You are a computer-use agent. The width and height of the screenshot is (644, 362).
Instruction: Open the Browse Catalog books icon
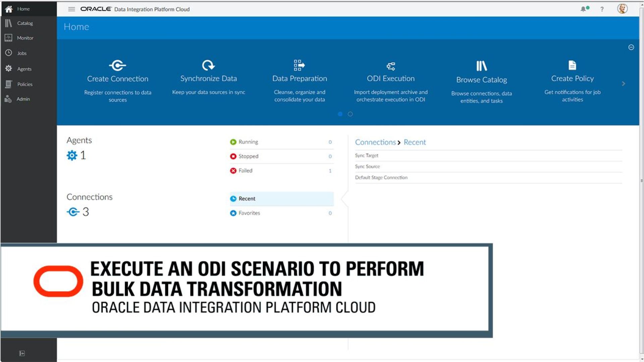tap(481, 66)
